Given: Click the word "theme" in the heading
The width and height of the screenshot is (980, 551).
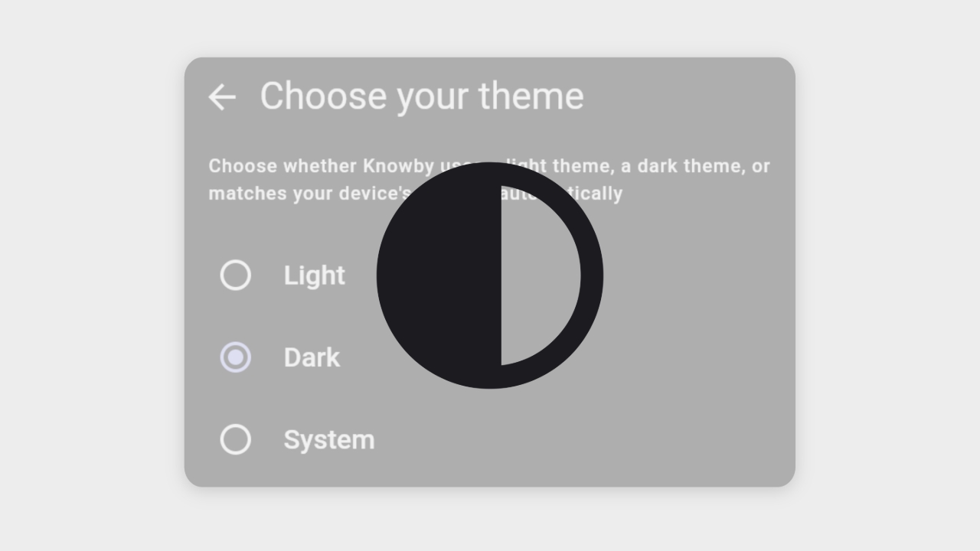Looking at the screenshot, I should click(x=531, y=96).
